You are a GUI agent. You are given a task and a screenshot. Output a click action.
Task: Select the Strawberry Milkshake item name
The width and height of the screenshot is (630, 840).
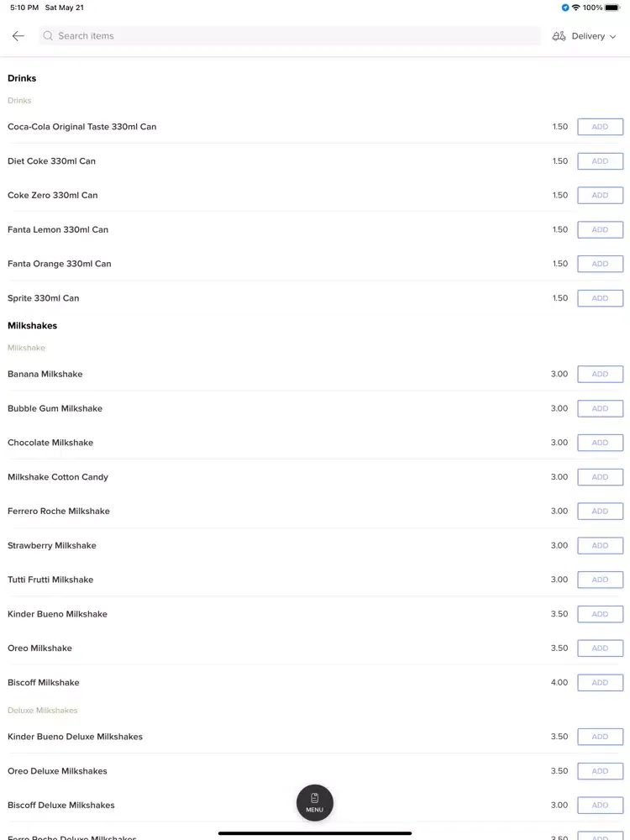click(x=52, y=545)
